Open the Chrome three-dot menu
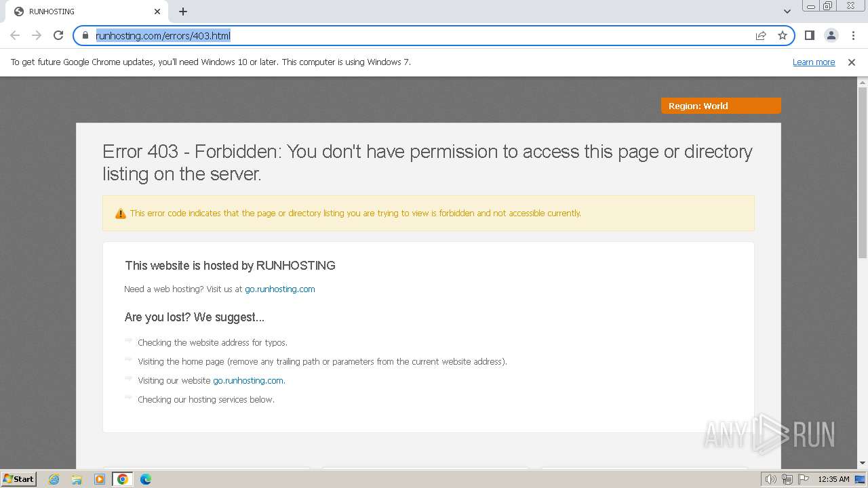The width and height of the screenshot is (868, 488). point(853,35)
